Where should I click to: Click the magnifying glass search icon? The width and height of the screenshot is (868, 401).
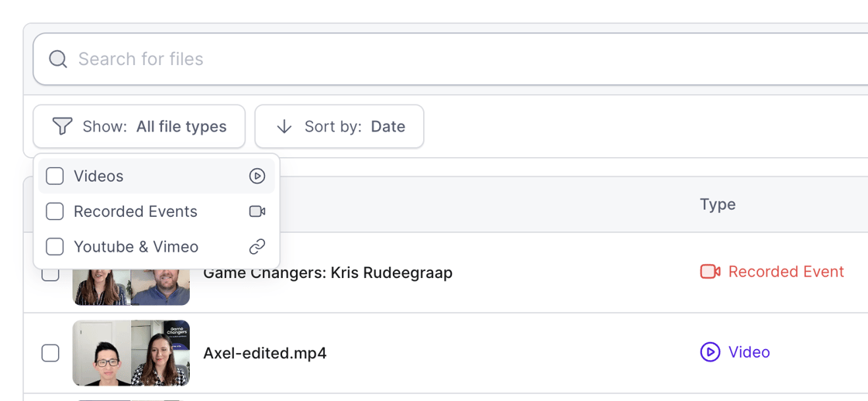(57, 59)
